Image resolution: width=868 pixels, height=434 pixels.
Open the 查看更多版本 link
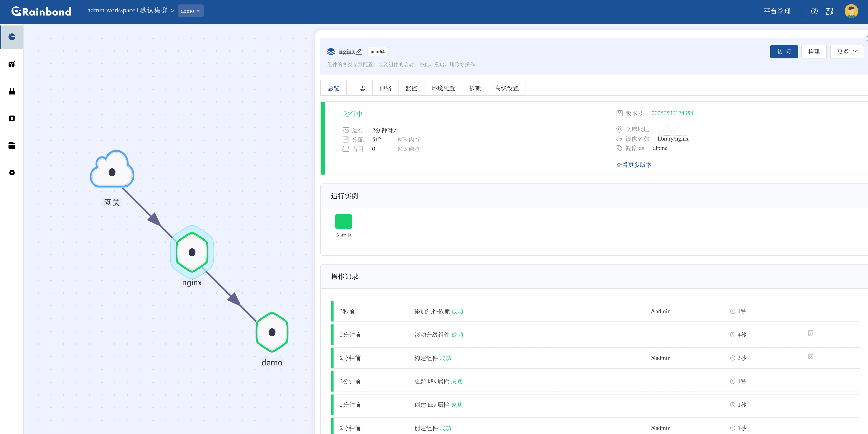pos(633,165)
